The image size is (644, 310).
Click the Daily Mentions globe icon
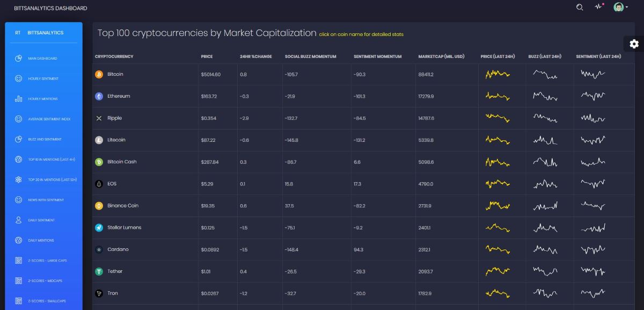18,240
